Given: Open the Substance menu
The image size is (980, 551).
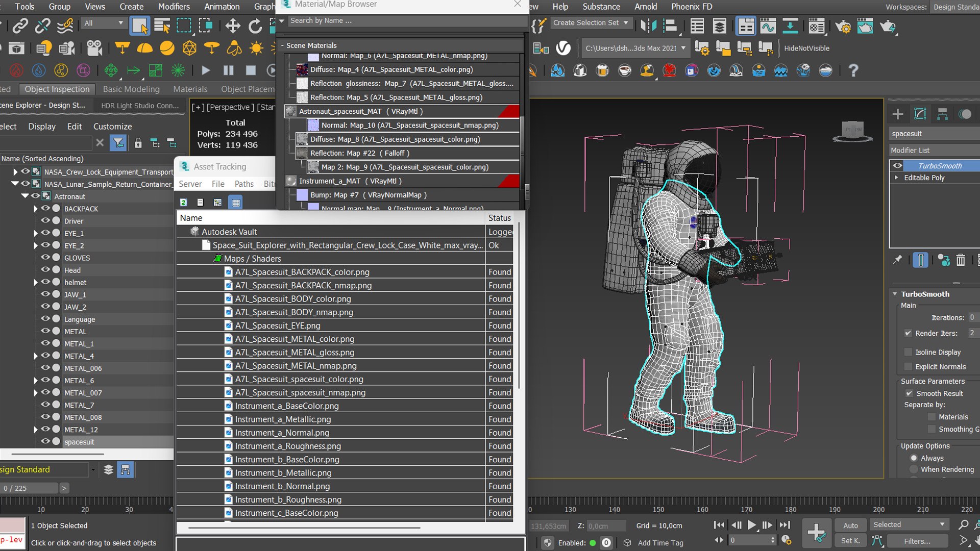Looking at the screenshot, I should pyautogui.click(x=601, y=7).
